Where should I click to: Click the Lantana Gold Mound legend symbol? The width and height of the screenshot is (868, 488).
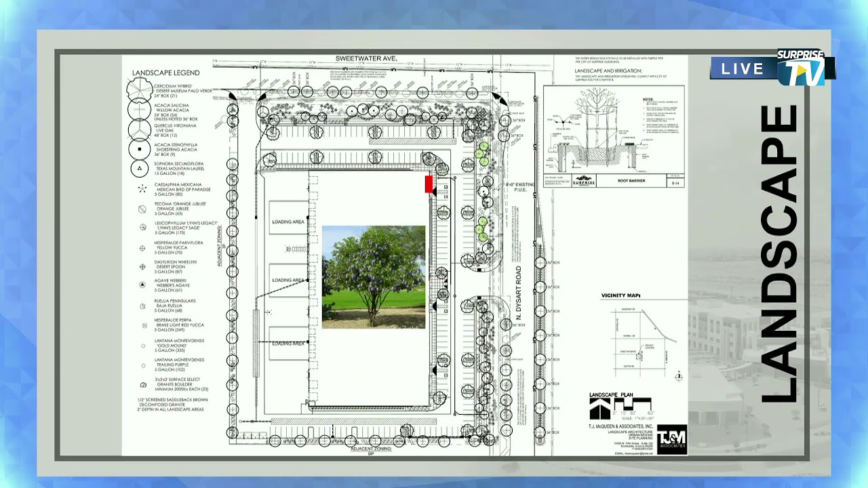[x=143, y=346]
